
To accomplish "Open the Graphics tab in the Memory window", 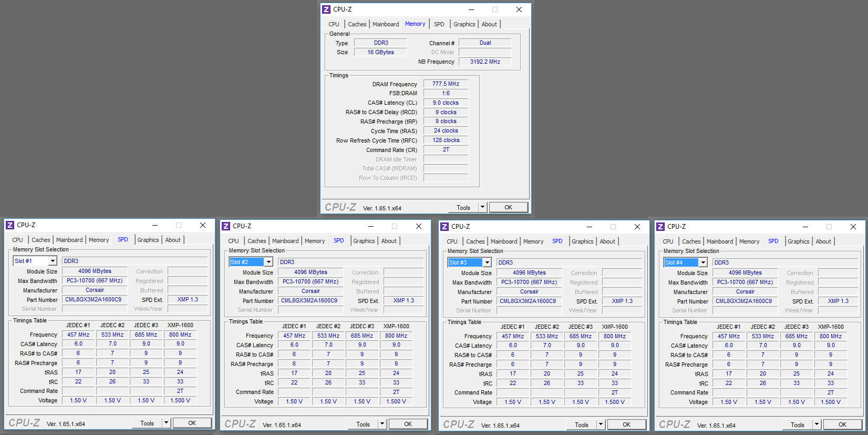I will click(x=464, y=24).
